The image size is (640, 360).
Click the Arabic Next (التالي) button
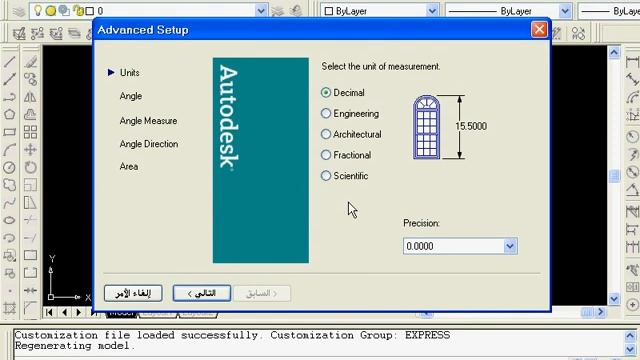pyautogui.click(x=202, y=293)
